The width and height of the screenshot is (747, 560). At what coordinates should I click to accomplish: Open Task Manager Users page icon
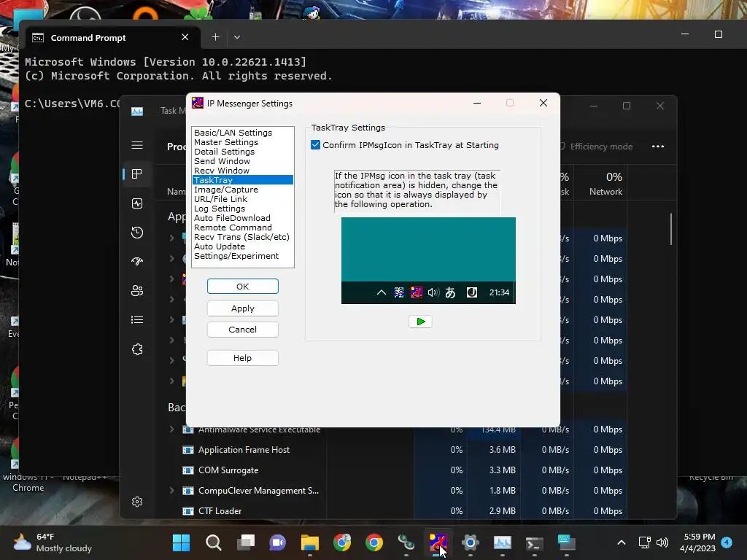(x=137, y=290)
